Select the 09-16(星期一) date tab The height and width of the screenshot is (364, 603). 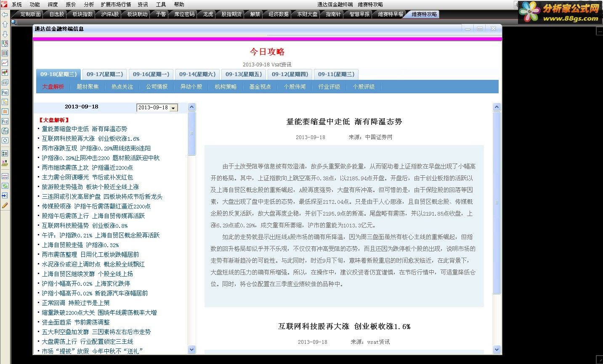click(x=151, y=74)
